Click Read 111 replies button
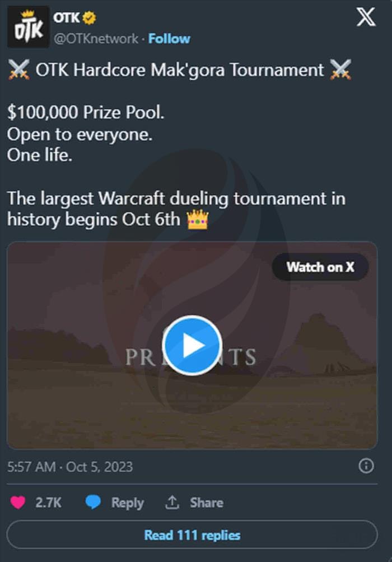392x562 pixels. click(x=192, y=535)
